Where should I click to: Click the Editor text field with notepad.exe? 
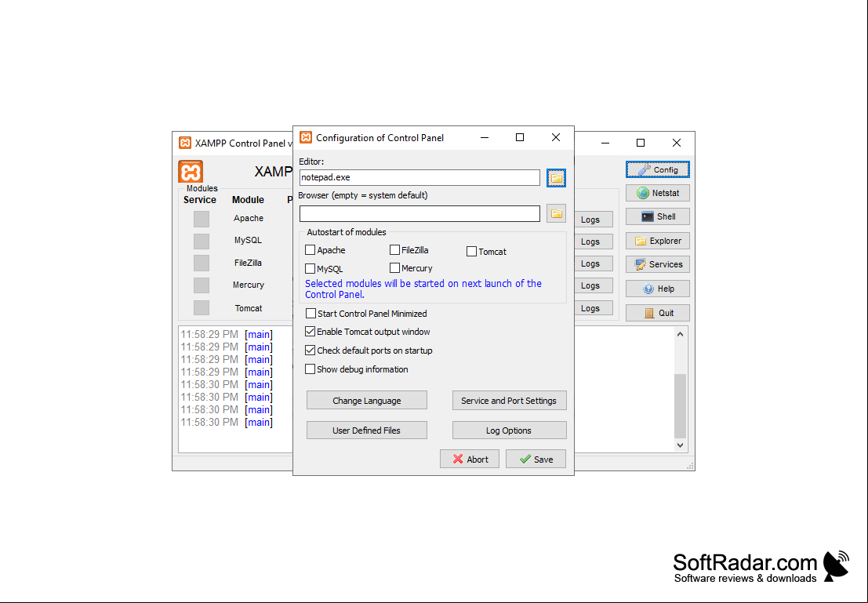(419, 178)
